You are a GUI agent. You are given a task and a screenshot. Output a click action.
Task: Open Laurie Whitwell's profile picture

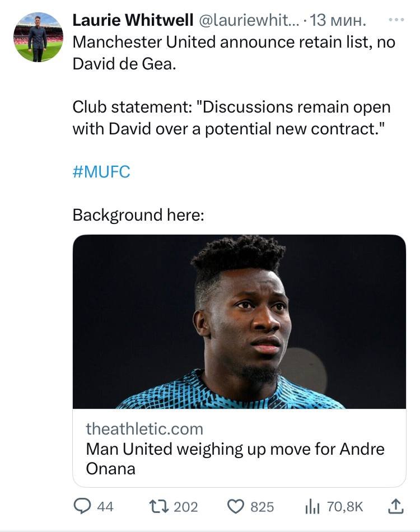(x=38, y=37)
